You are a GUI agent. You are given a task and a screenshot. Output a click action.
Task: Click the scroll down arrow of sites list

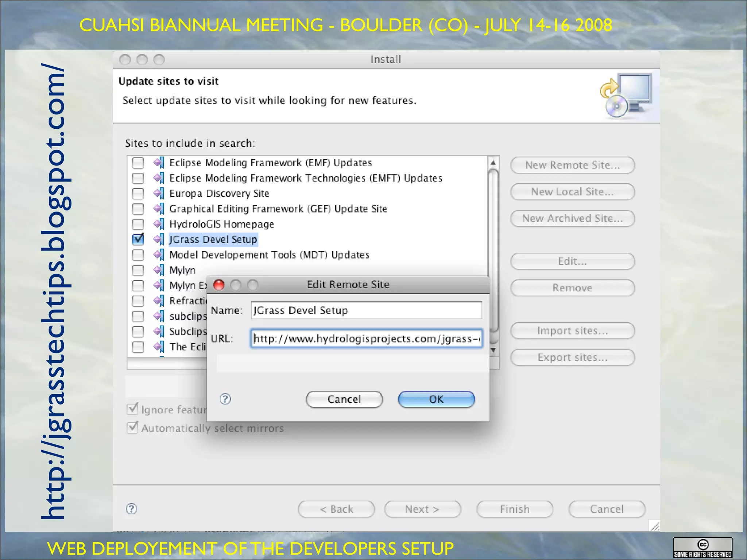point(493,350)
